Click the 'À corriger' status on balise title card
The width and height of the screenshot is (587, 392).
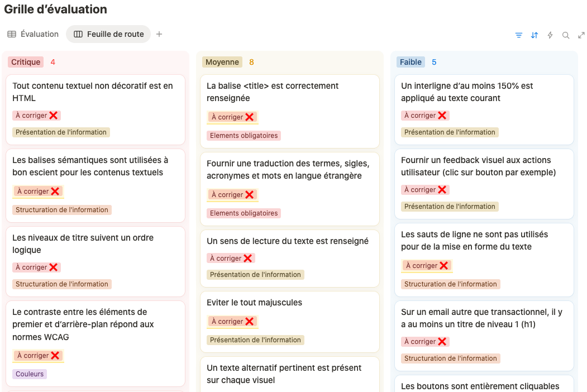click(232, 117)
